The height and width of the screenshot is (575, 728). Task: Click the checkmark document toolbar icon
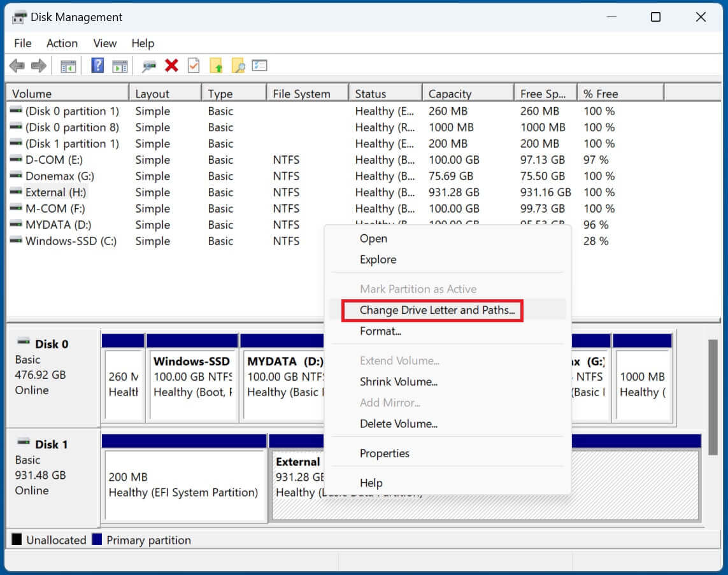(x=194, y=65)
